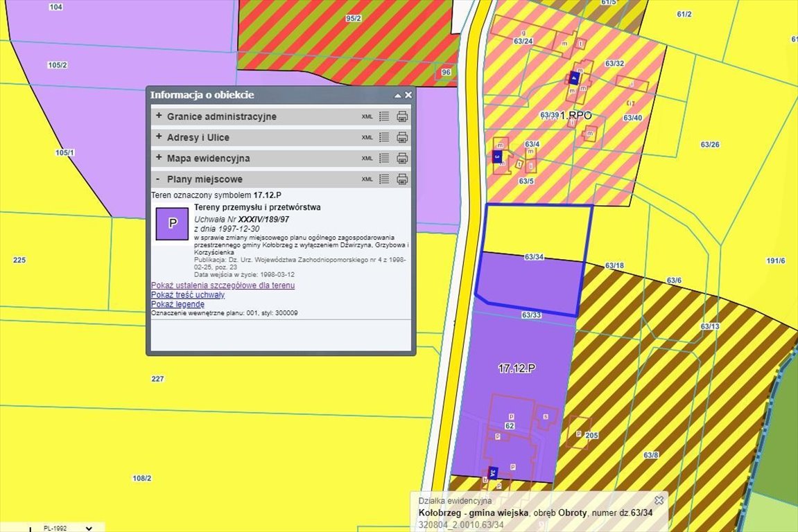This screenshot has width=798, height=532.
Task: Collapse the Informacja o obiekcie panel
Action: click(x=398, y=96)
